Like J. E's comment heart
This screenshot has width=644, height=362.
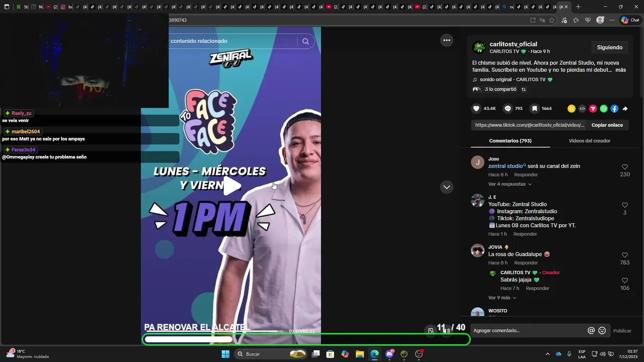tap(625, 205)
